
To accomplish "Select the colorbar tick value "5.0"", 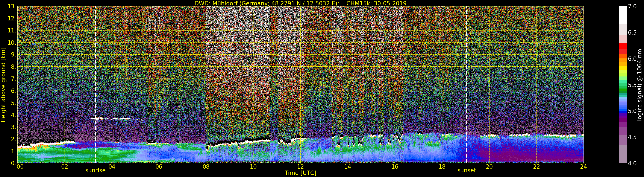I will [x=632, y=111].
